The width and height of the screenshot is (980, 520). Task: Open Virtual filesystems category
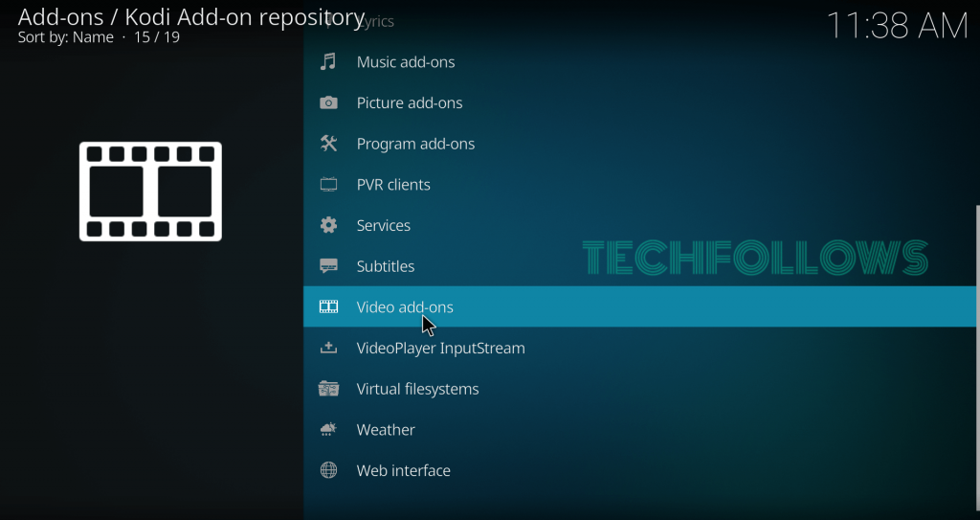tap(639, 389)
